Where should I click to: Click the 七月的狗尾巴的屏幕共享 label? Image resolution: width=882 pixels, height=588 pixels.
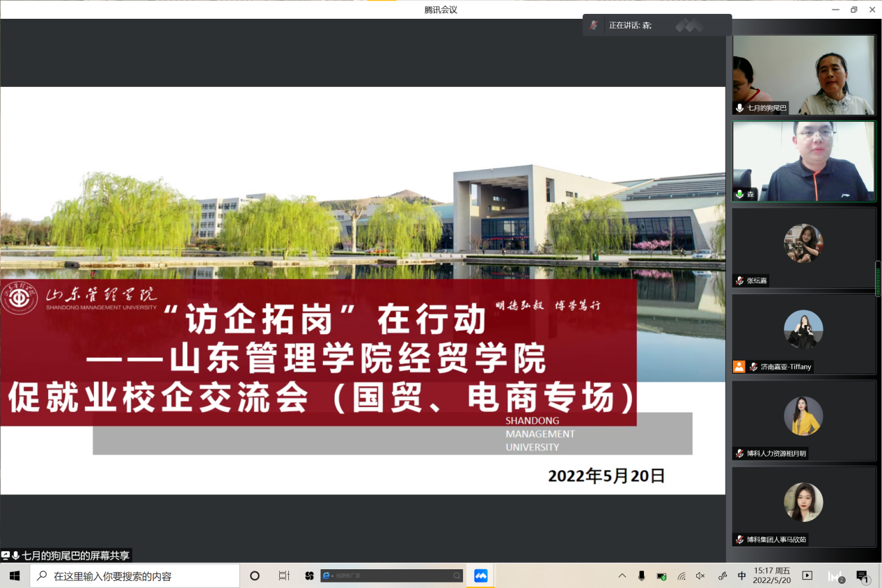[76, 555]
